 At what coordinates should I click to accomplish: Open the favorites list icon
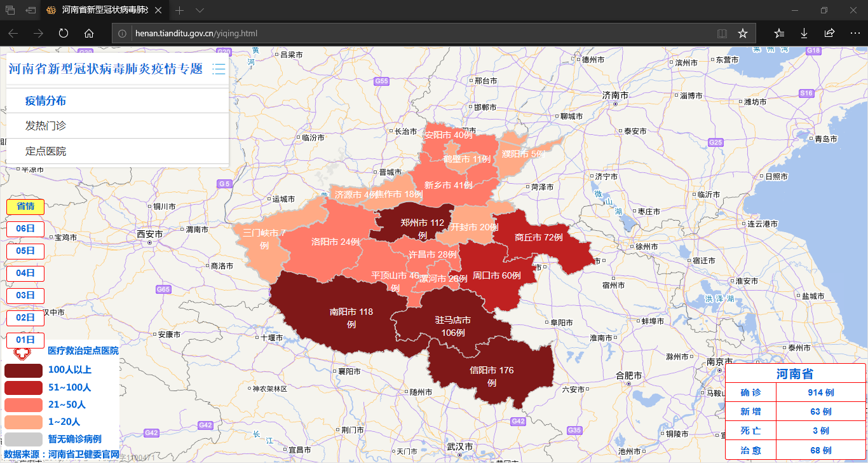[779, 33]
